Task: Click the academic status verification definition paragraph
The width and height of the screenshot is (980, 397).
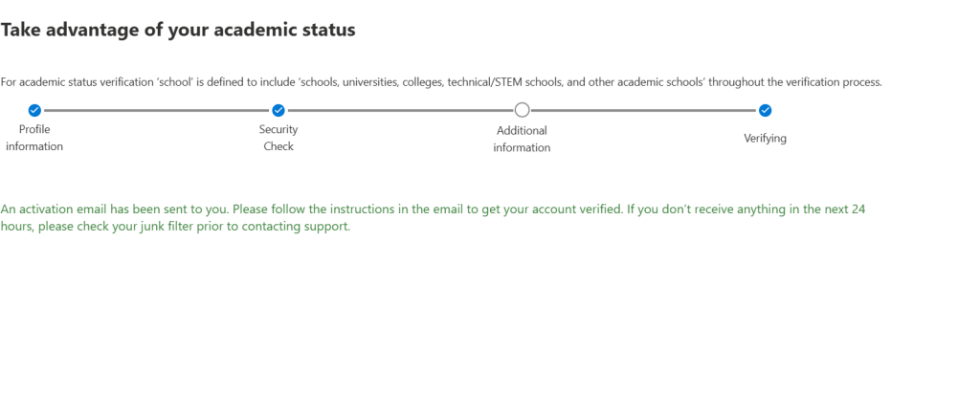Action: pyautogui.click(x=440, y=82)
